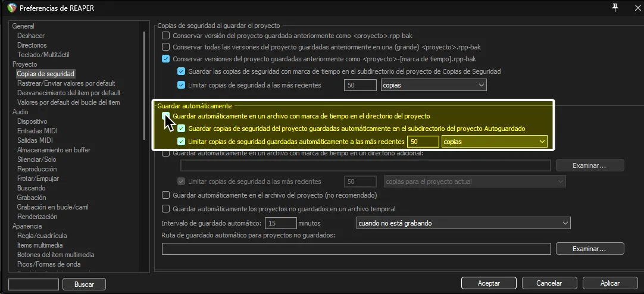This screenshot has width=644, height=294.
Task: Open the 'copias' dropdown in backup section
Action: pyautogui.click(x=434, y=85)
